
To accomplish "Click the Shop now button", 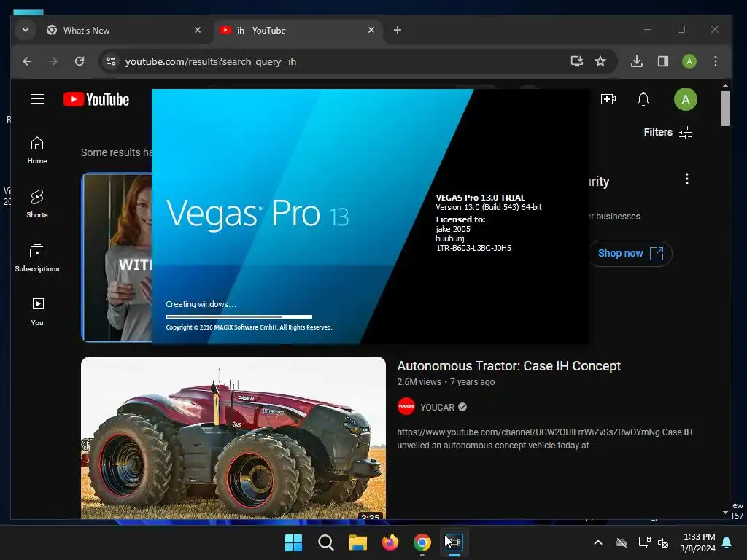I will click(x=630, y=253).
